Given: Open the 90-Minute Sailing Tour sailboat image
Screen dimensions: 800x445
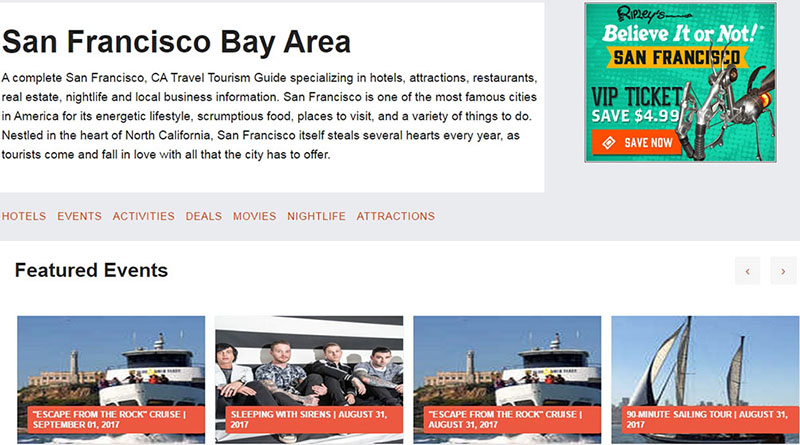Looking at the screenshot, I should [704, 360].
